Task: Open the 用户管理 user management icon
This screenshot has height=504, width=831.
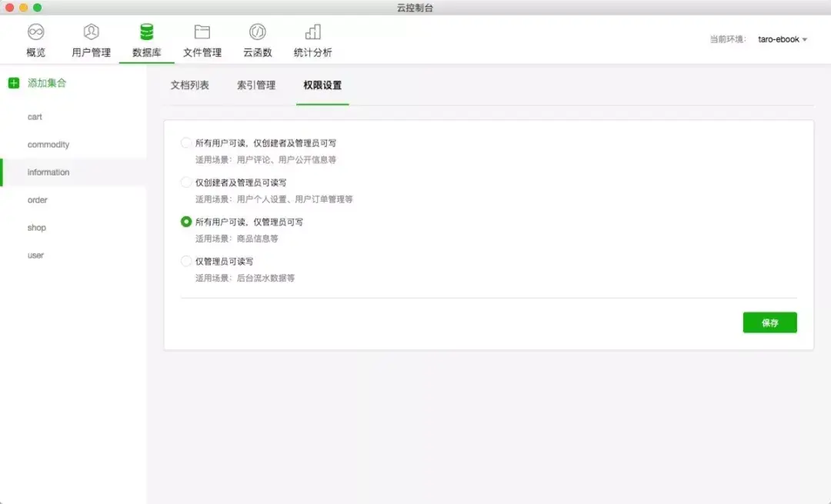Action: (91, 32)
